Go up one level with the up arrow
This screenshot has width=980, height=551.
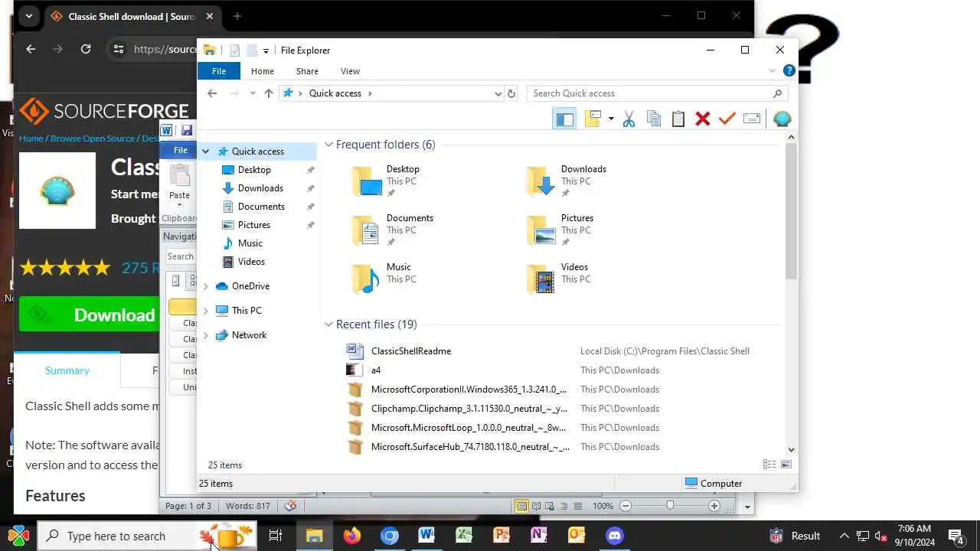269,93
